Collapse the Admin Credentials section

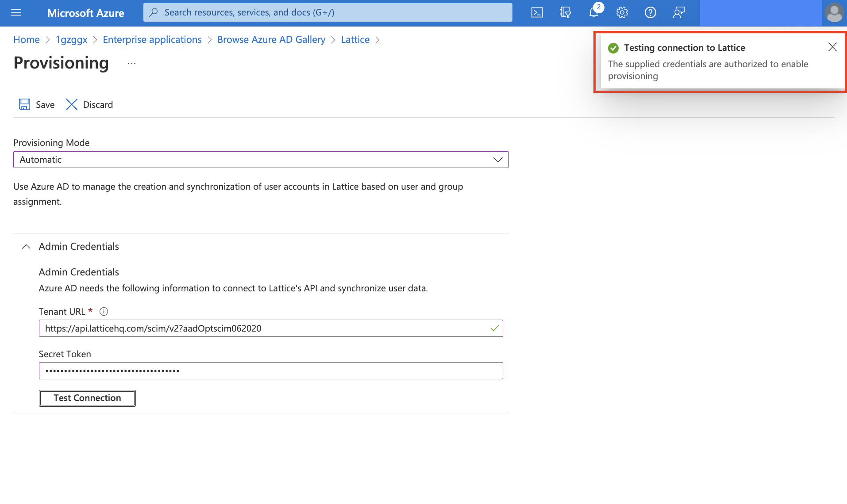(26, 246)
